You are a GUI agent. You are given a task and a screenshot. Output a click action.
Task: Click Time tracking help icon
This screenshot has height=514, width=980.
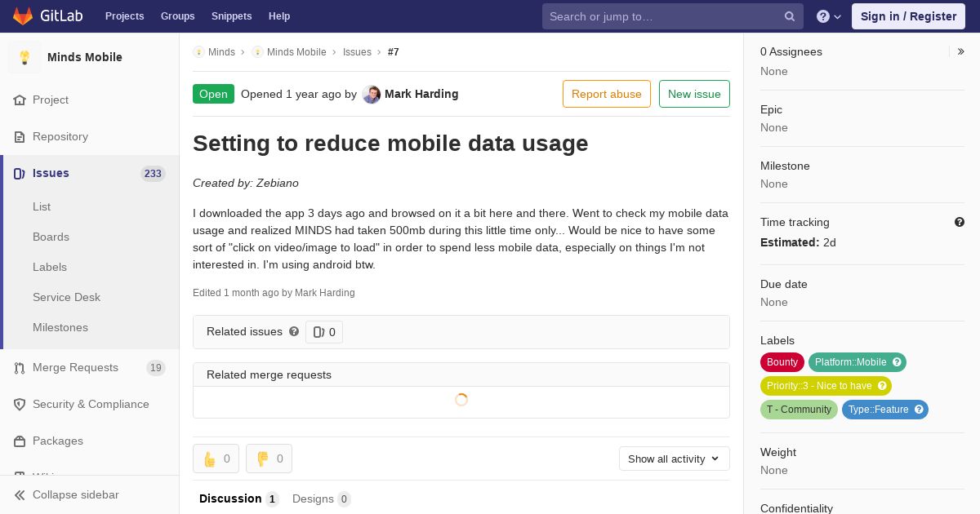[x=960, y=222]
